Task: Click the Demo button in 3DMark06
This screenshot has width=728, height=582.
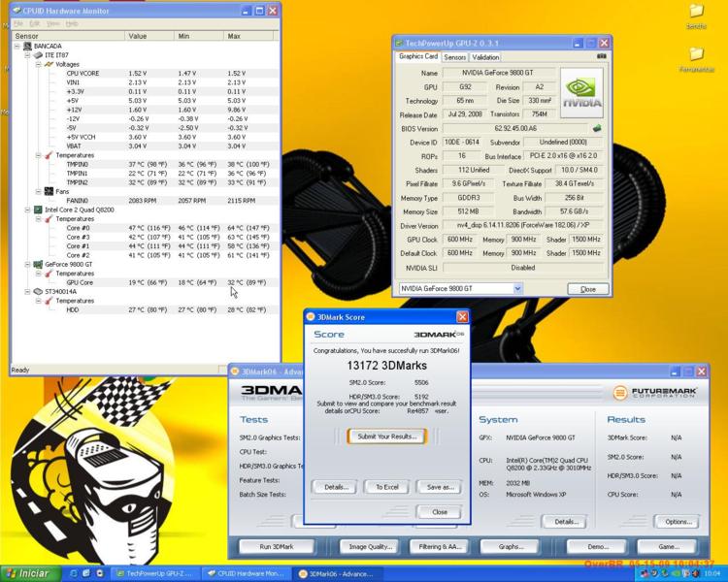Action: pos(598,547)
